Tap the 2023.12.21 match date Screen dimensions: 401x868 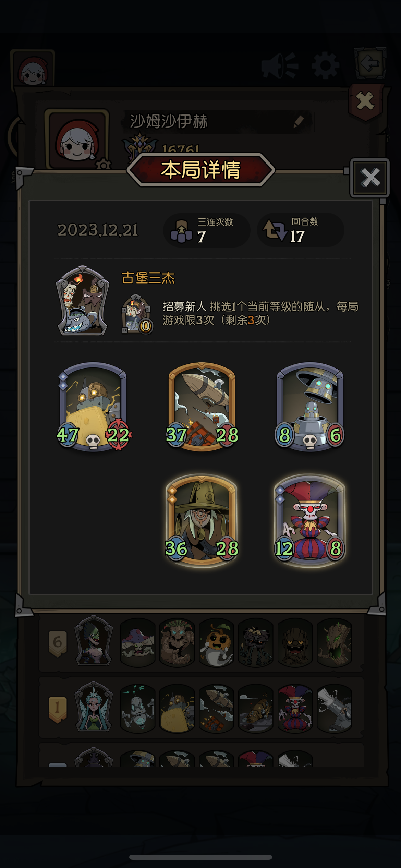tap(98, 230)
